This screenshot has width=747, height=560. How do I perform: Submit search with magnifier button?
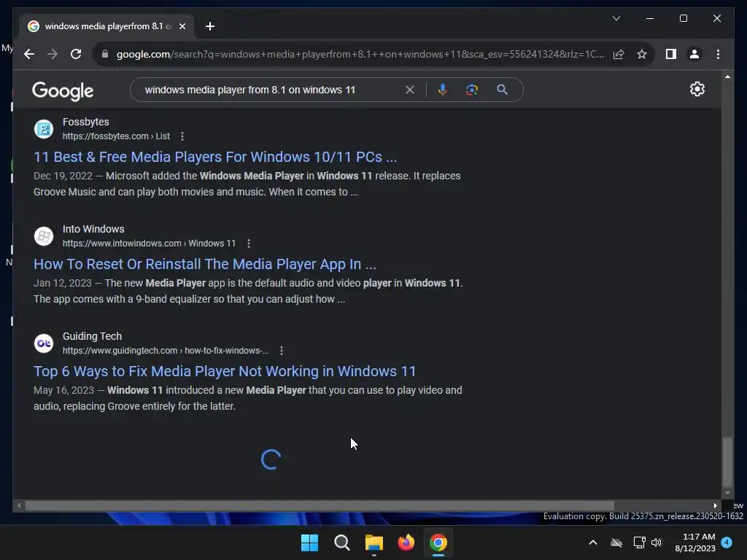502,90
